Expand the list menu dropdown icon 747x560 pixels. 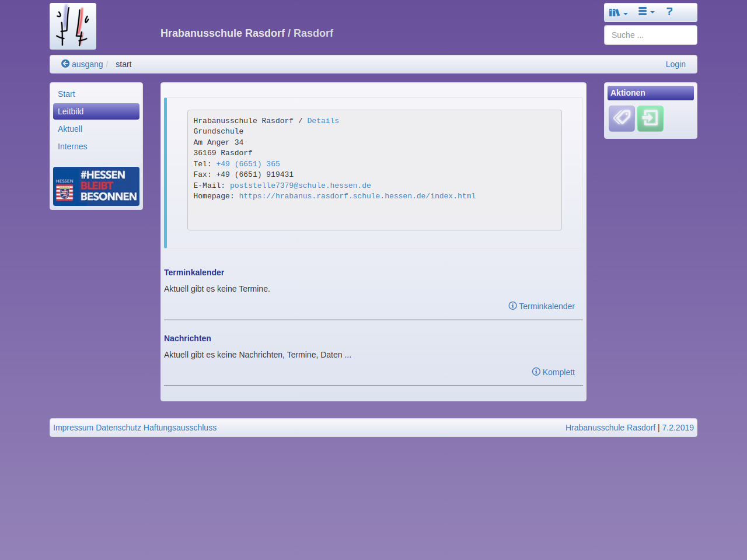(645, 12)
